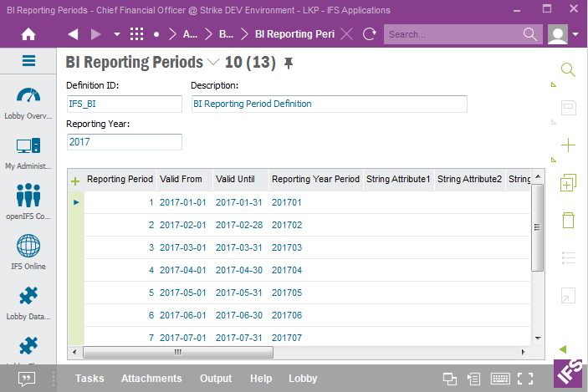The height and width of the screenshot is (392, 588).
Task: Pin the BI Reporting Periods page
Action: (289, 64)
